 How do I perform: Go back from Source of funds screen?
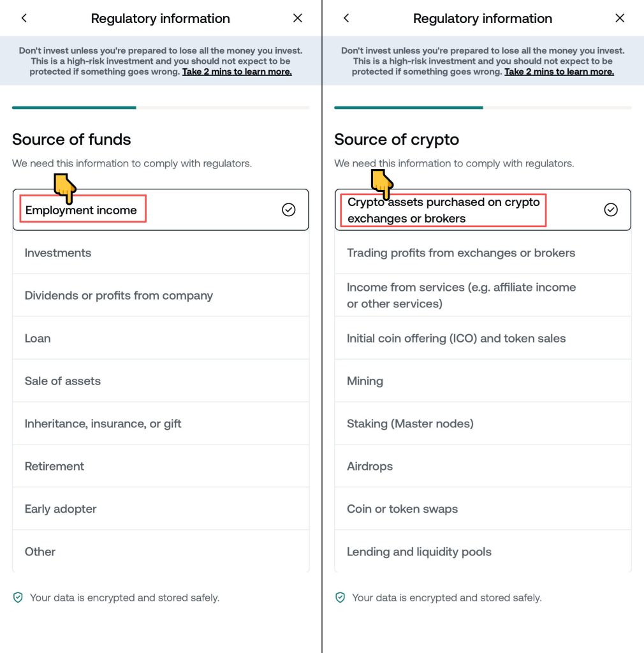[x=24, y=18]
